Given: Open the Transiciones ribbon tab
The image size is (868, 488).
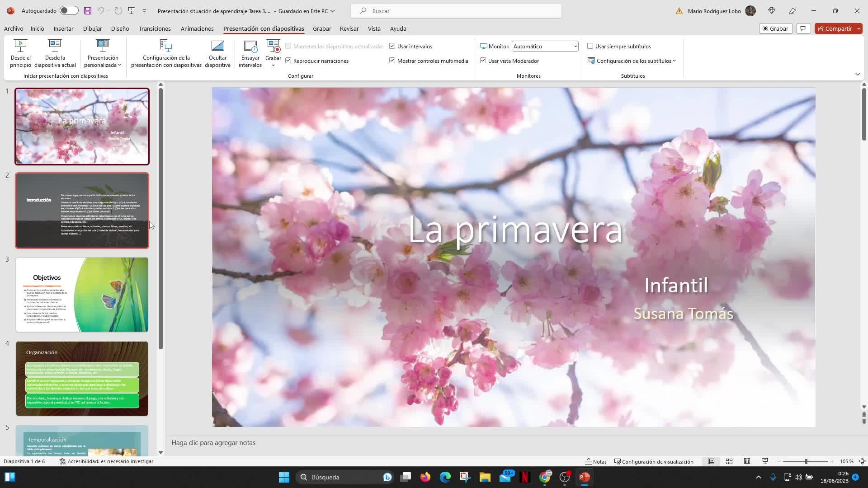Looking at the screenshot, I should [x=155, y=28].
